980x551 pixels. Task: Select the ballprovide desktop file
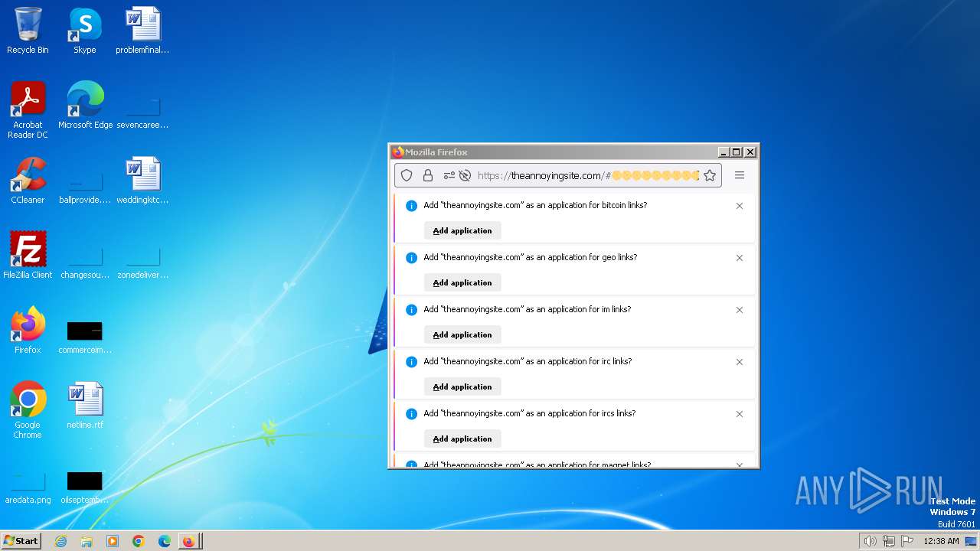(x=85, y=187)
